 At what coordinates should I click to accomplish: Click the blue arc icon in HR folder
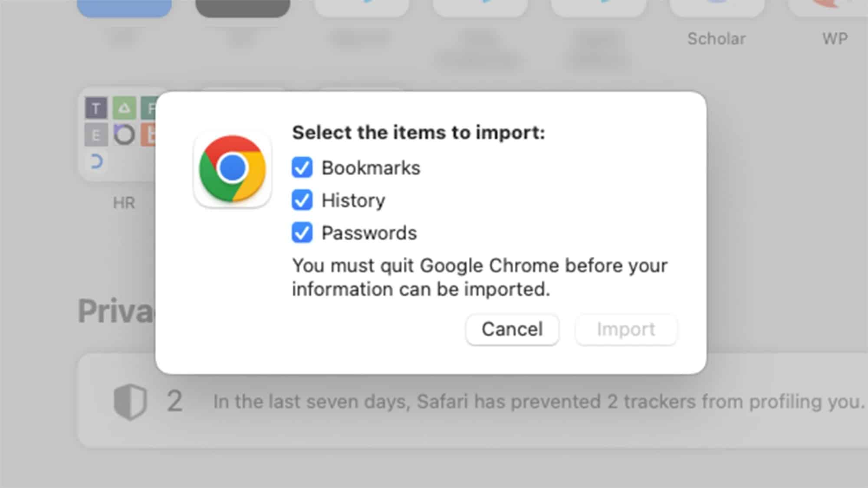pos(96,161)
